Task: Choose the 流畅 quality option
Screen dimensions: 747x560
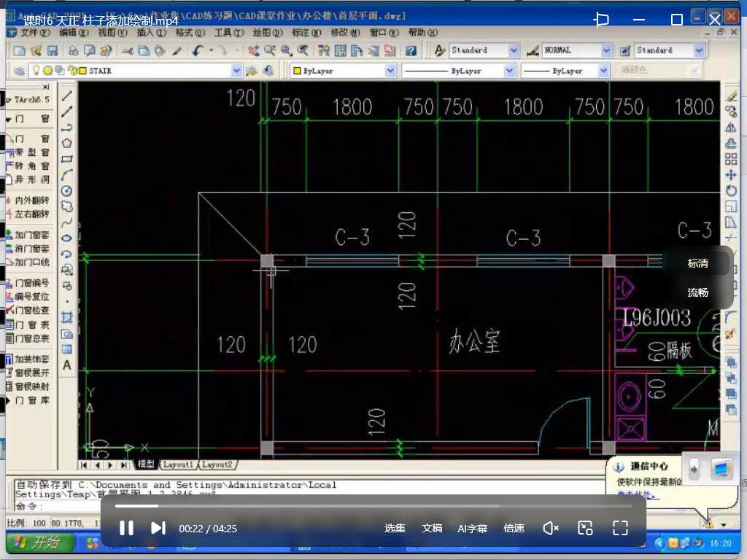Action: (697, 292)
